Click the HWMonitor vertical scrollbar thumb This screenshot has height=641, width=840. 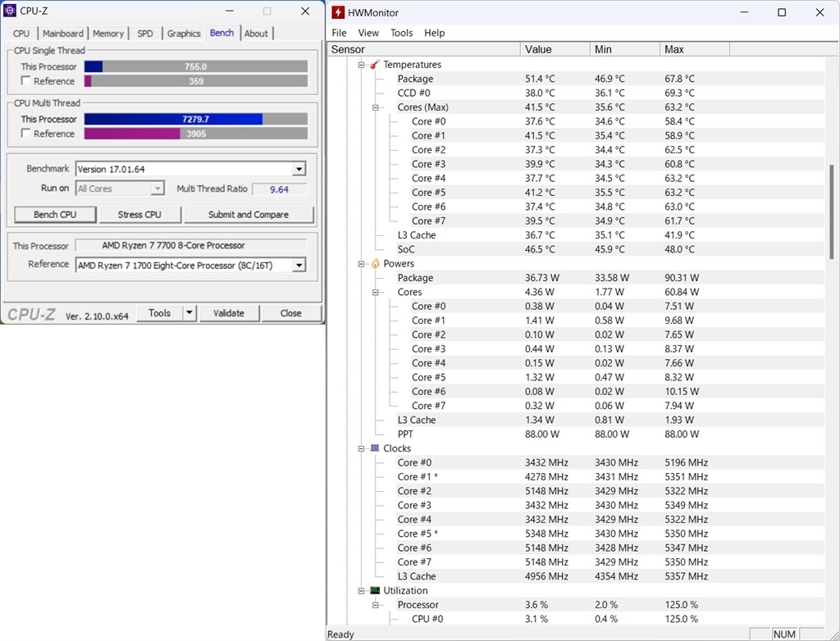tap(832, 211)
